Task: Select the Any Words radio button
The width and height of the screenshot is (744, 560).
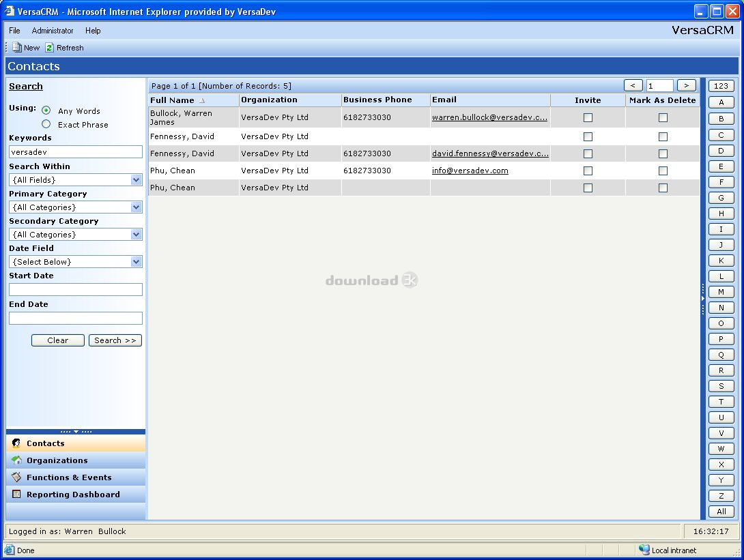Action: (46, 110)
